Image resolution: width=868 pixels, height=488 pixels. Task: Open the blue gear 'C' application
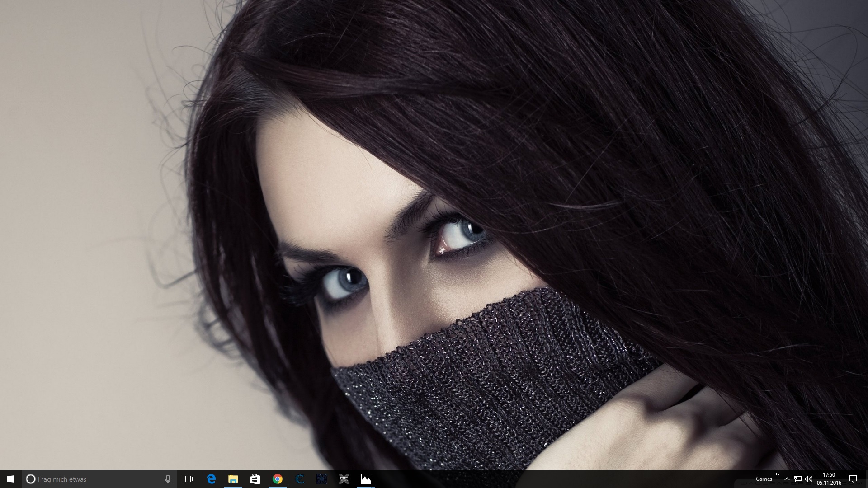tap(300, 479)
